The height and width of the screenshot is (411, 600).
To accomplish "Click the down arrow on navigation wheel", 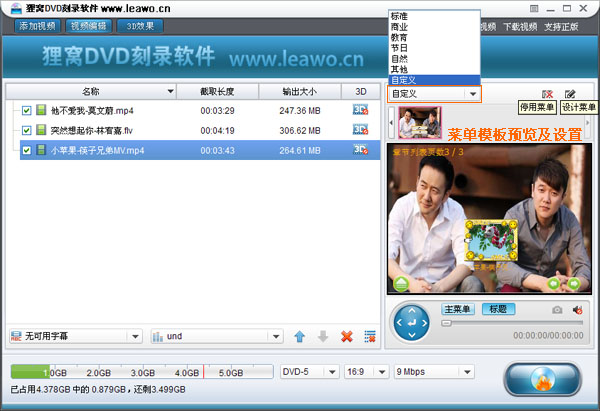I will 412,335.
